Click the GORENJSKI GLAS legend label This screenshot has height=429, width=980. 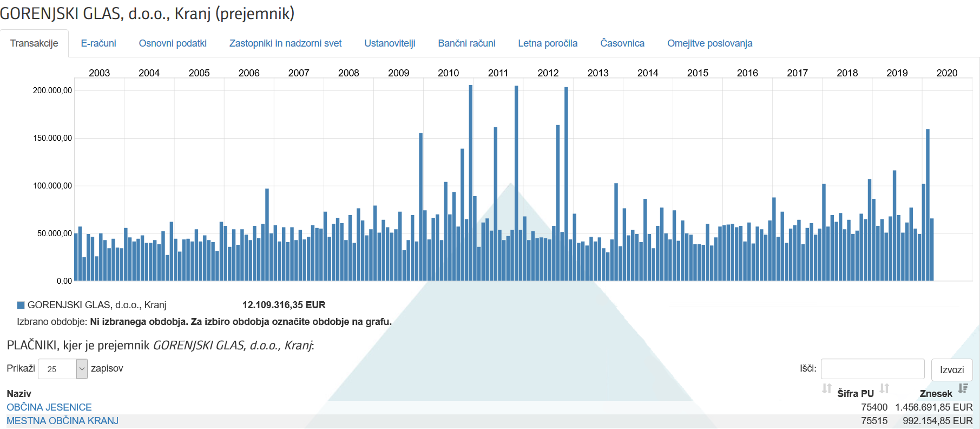(97, 305)
